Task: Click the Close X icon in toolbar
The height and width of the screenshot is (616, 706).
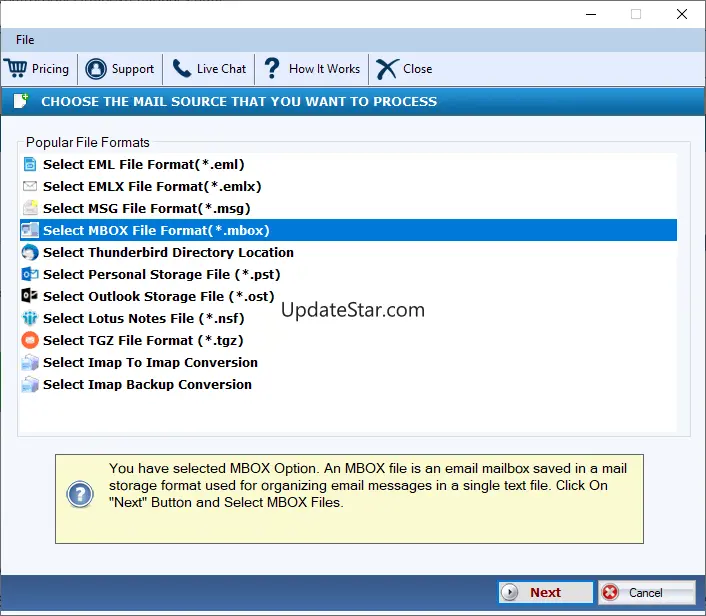Action: (x=387, y=69)
